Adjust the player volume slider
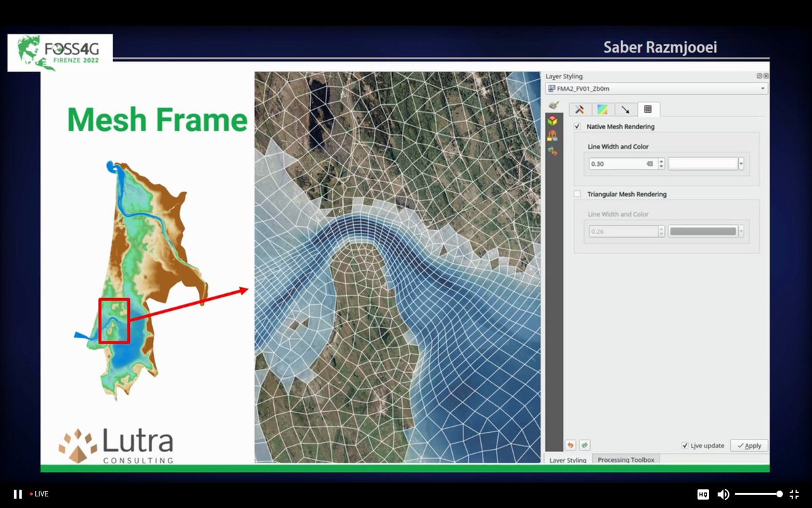 click(758, 494)
